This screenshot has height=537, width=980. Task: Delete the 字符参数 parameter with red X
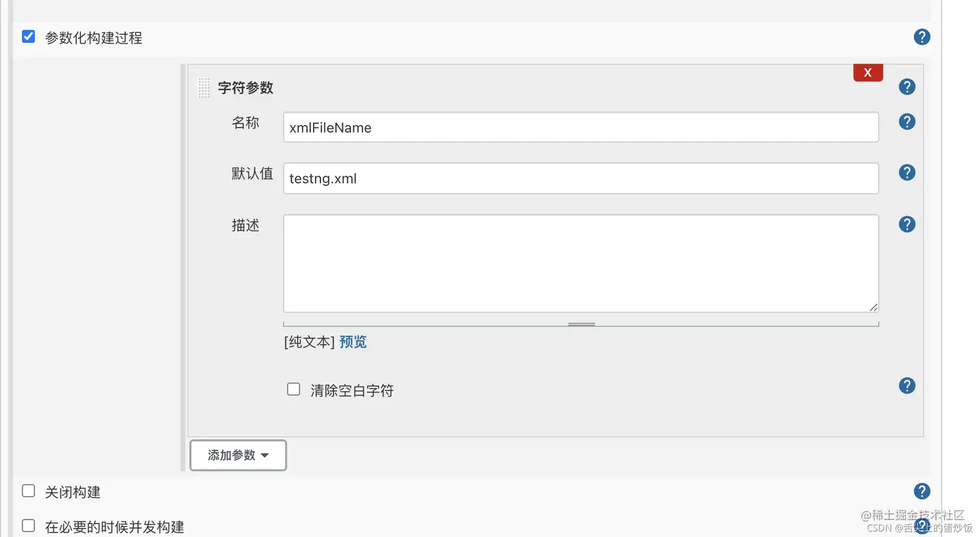[868, 73]
